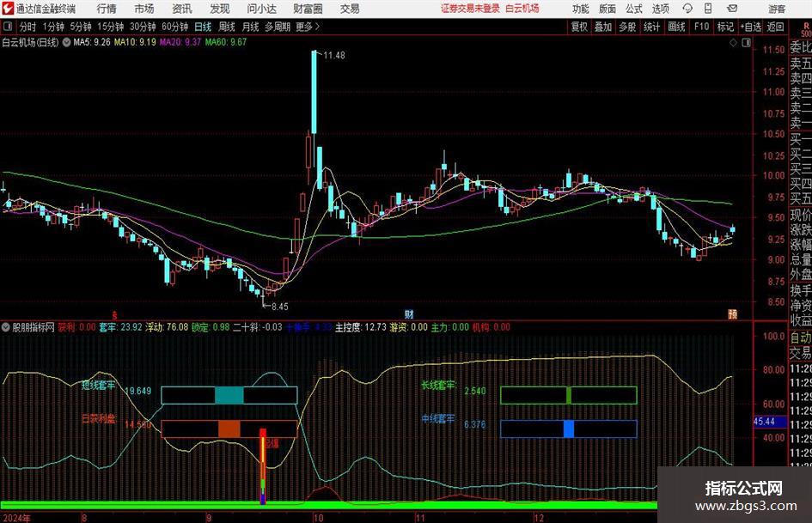Click the 证券交易未登录 login link
Image resolution: width=812 pixels, height=523 pixels.
point(470,9)
